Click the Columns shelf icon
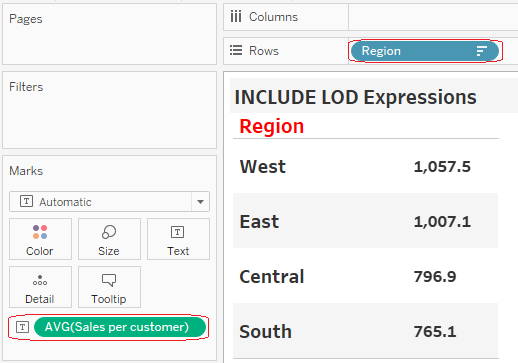This screenshot has height=363, width=518. [x=236, y=17]
